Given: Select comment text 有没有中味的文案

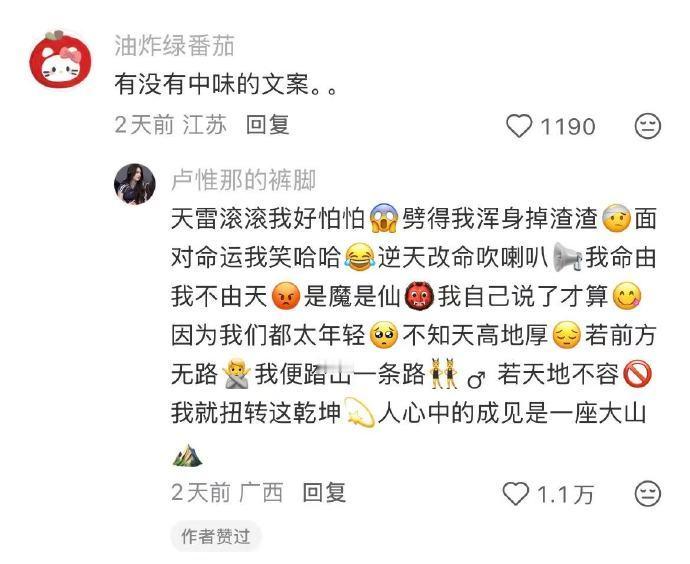Looking at the screenshot, I should click(212, 84).
